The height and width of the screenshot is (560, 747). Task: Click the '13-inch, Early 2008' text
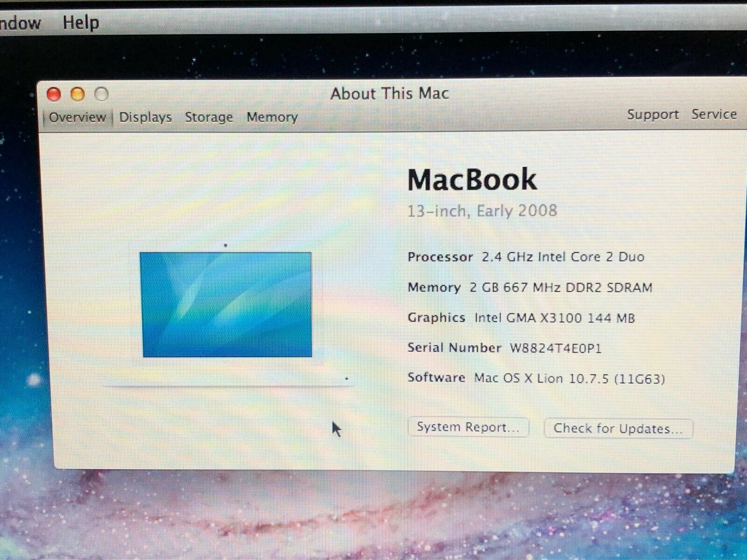click(482, 211)
